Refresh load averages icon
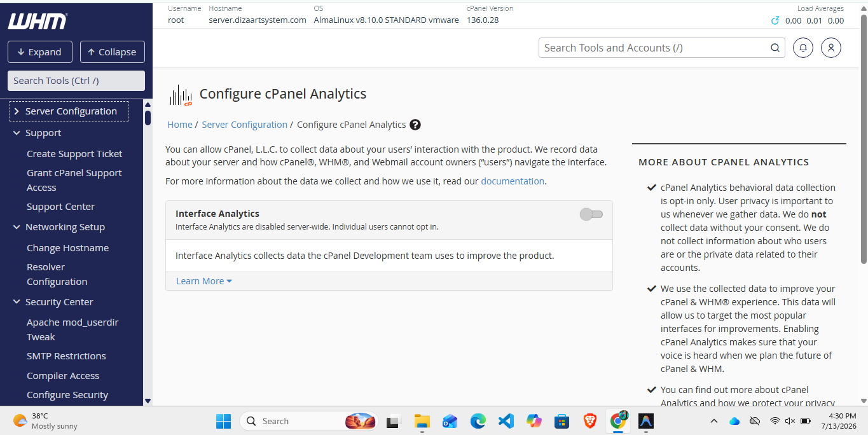This screenshot has height=435, width=868. 775,20
